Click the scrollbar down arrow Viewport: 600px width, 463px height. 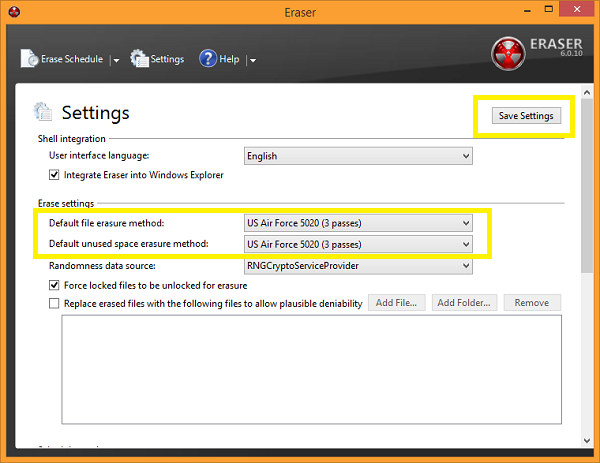587,440
